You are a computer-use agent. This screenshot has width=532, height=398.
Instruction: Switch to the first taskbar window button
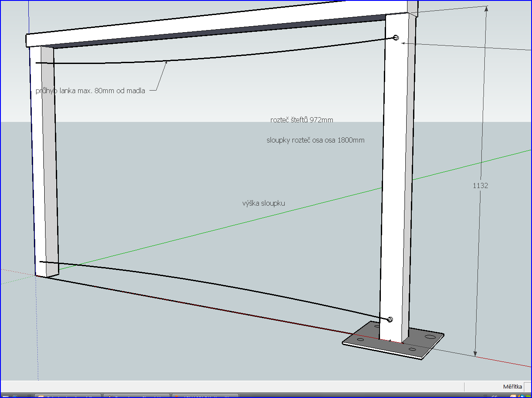click(x=67, y=396)
